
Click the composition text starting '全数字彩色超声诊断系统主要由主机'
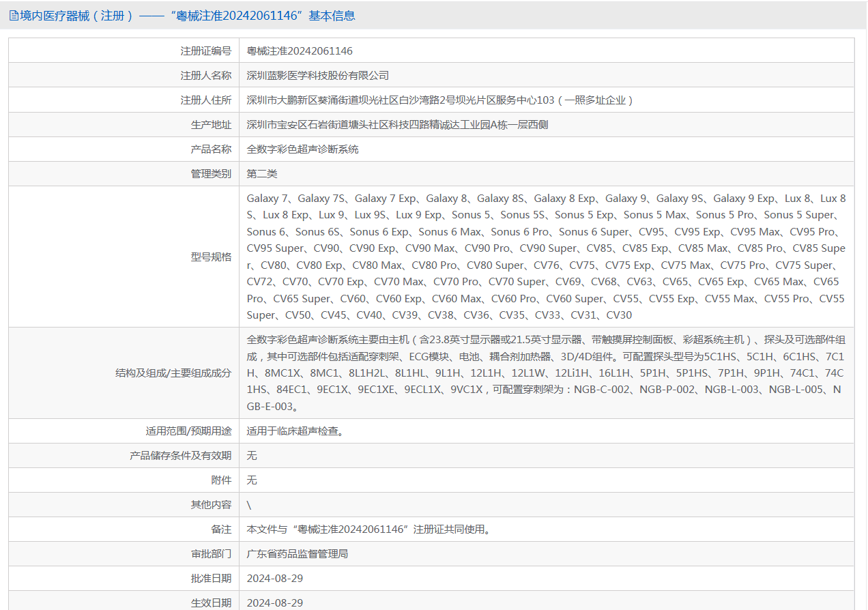click(x=546, y=340)
